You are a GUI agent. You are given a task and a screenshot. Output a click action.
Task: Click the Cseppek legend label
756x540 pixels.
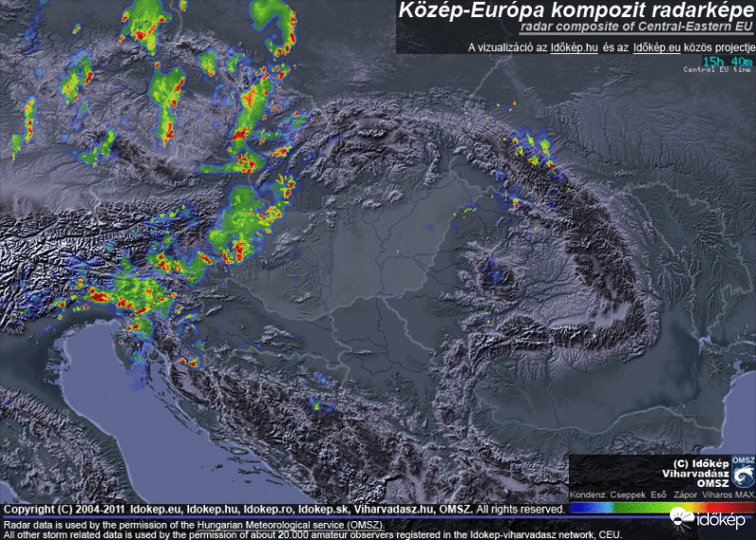pos(627,495)
